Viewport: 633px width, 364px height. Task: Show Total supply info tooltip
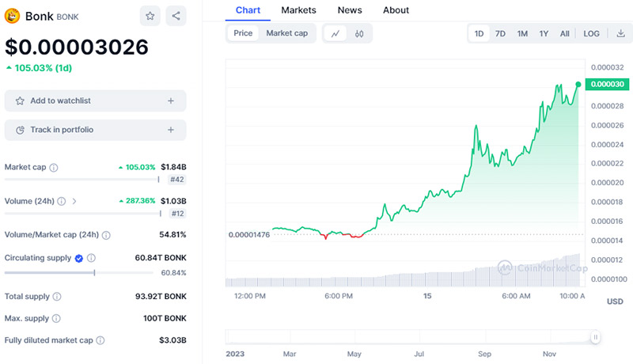point(57,297)
